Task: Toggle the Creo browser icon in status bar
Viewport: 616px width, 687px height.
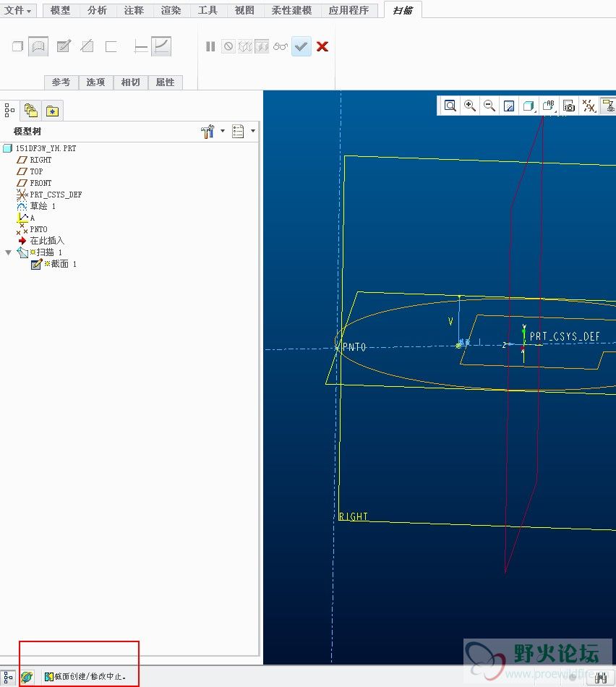Action: point(27,677)
